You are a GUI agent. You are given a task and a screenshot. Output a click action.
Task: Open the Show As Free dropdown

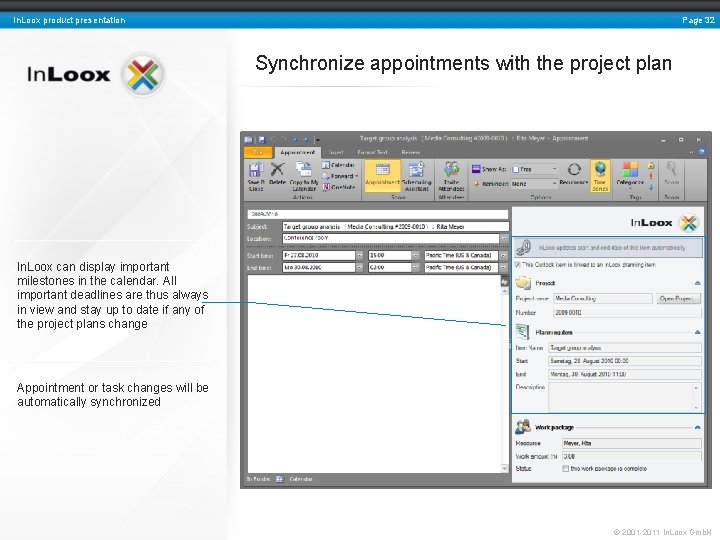point(555,169)
